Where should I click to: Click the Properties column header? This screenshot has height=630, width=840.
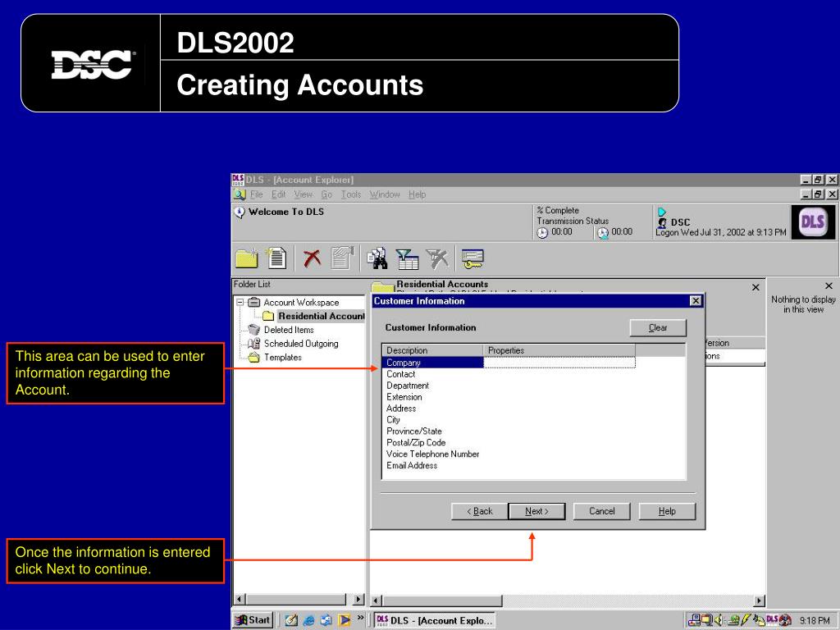[x=559, y=350]
